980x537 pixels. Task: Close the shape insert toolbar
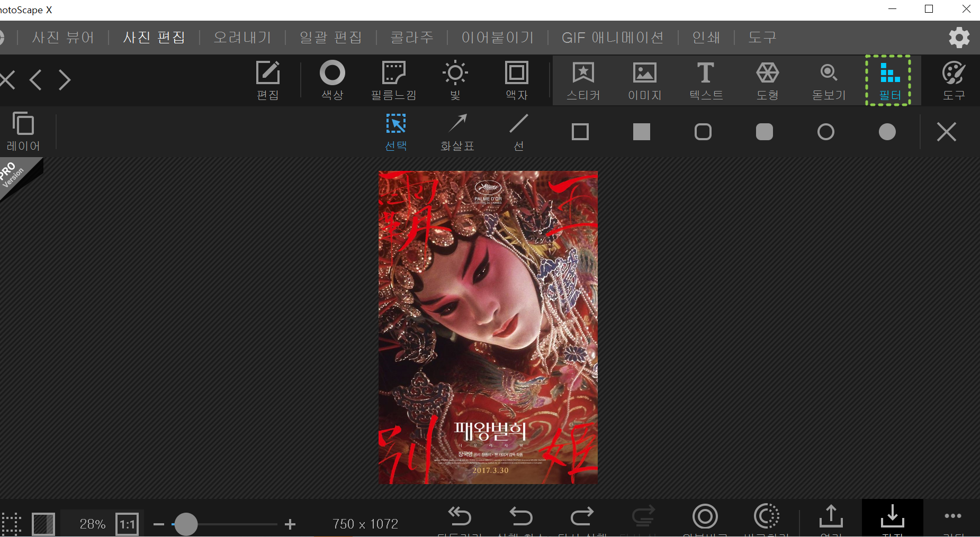coord(947,132)
